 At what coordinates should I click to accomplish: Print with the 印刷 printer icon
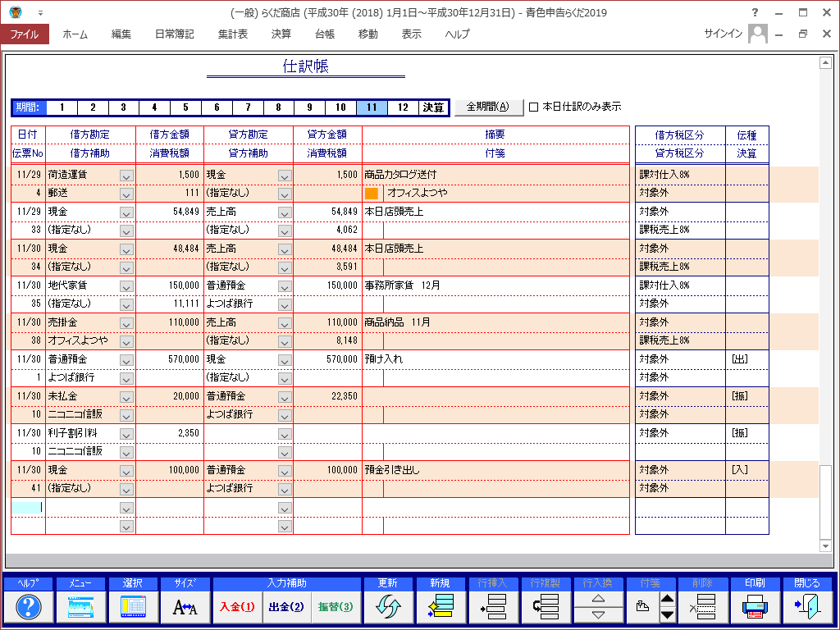[755, 607]
